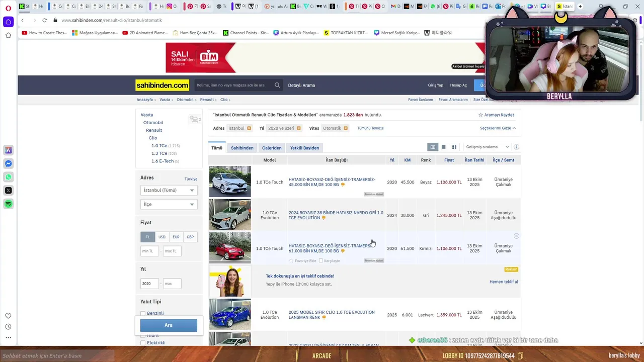Click Hemen teklif al ad link
The image size is (644, 362).
coord(504,282)
